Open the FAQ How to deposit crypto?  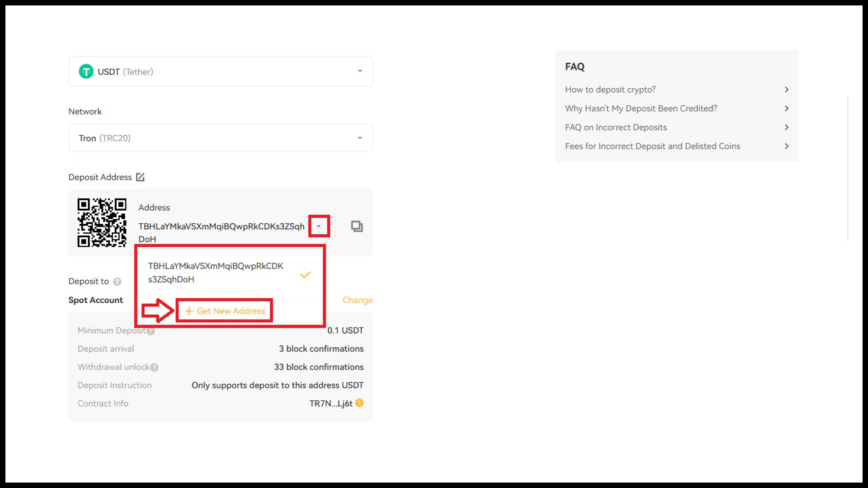click(x=677, y=89)
